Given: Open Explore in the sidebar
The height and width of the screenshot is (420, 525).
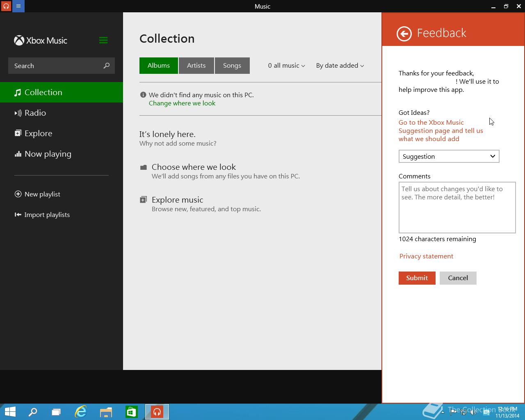Looking at the screenshot, I should pos(62,133).
